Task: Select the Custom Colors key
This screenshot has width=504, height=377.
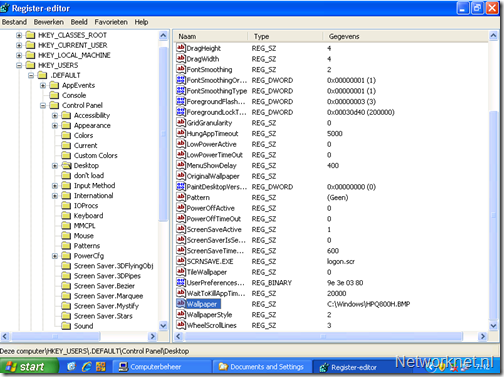Action: point(96,156)
